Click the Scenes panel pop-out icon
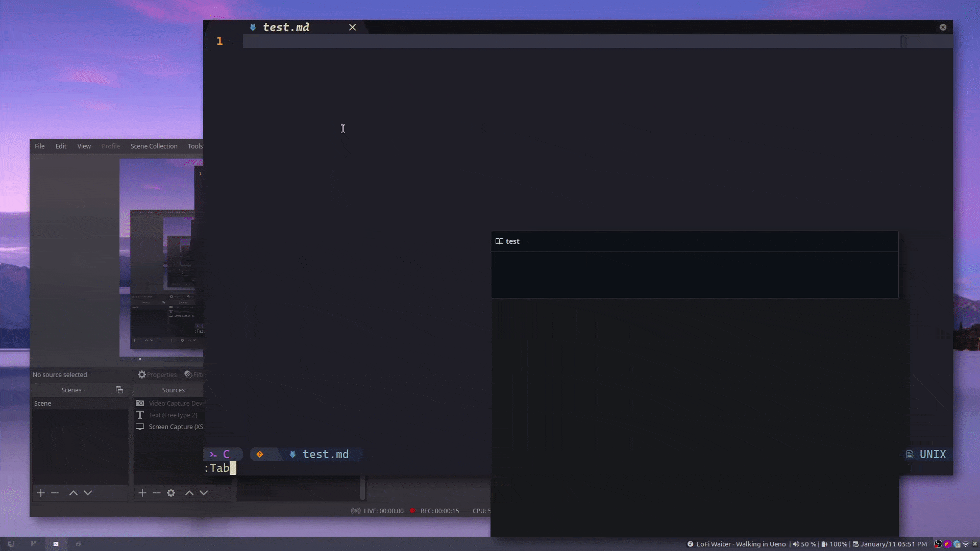 point(119,390)
